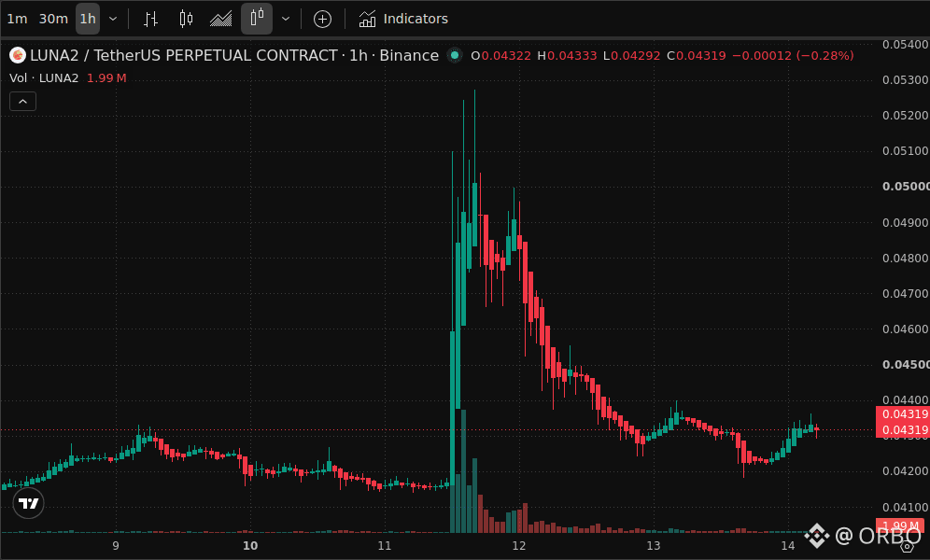The width and height of the screenshot is (930, 560).
Task: Click the 0.05000 price axis label
Action: (905, 187)
